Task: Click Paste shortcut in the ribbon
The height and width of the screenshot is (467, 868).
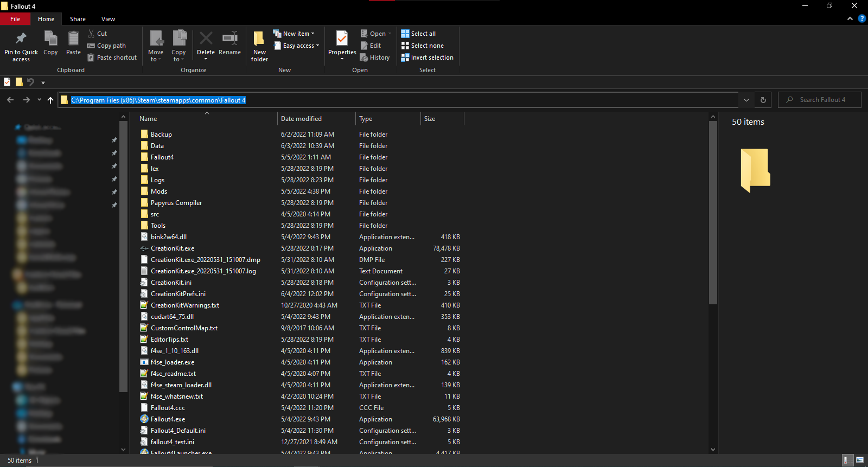Action: [112, 57]
